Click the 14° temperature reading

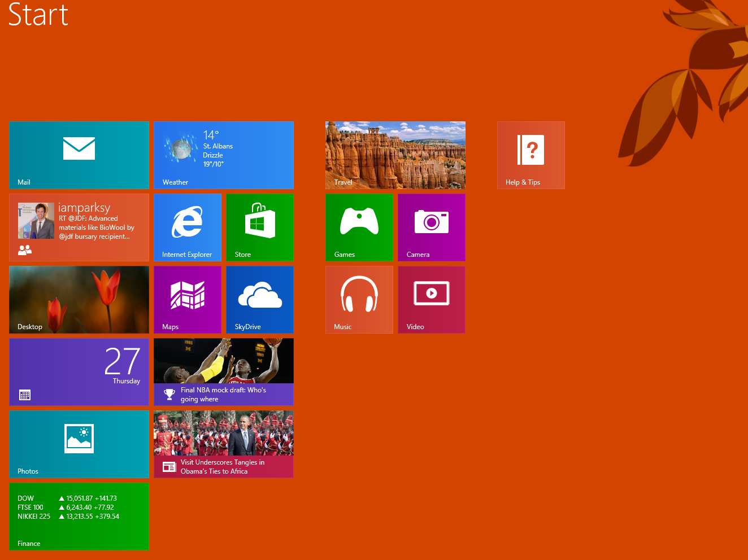(211, 135)
